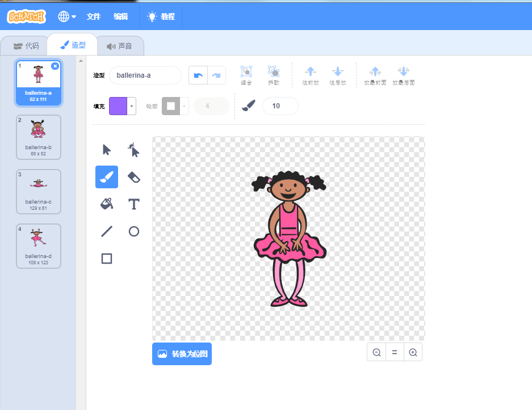Click the 转换为位图 button

[182, 354]
